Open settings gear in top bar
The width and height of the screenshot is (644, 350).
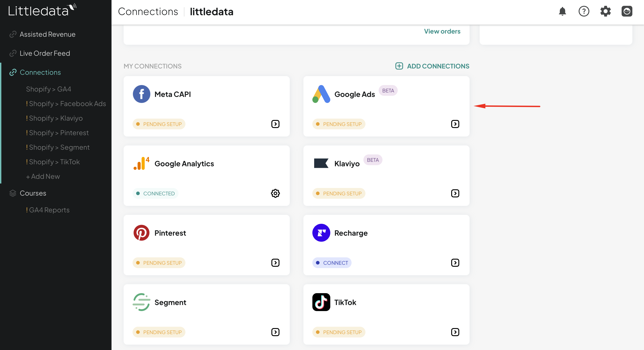[x=605, y=11]
